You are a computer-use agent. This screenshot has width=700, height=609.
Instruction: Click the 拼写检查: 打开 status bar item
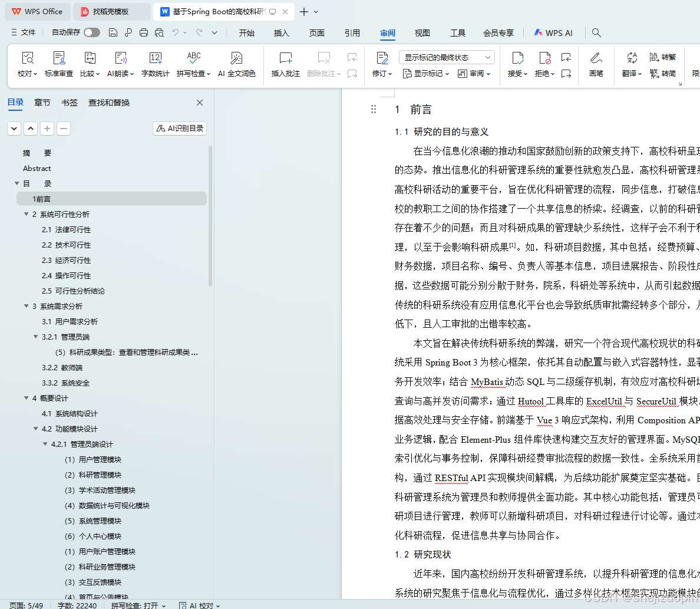tap(138, 605)
